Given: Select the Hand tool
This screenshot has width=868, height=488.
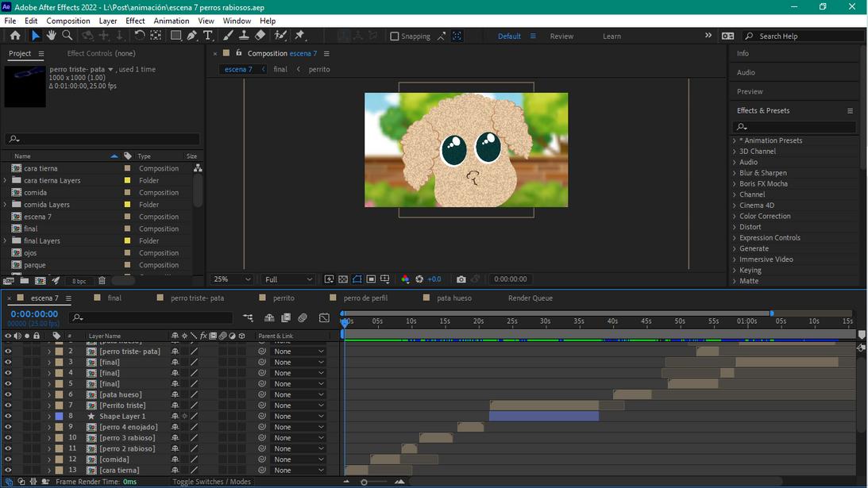Looking at the screenshot, I should (x=51, y=36).
